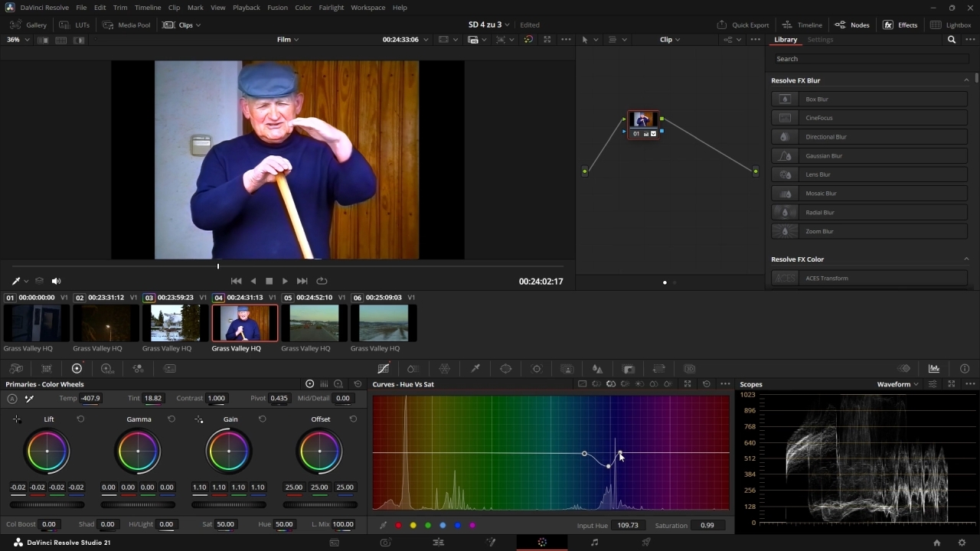Reset the Lift color wheel

pos(80,419)
